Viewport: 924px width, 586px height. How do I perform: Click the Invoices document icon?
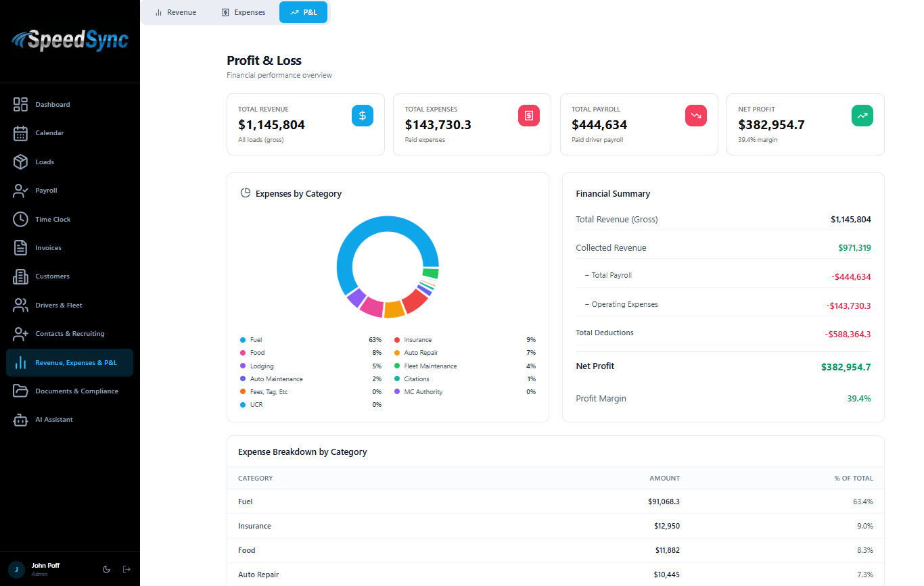20,247
